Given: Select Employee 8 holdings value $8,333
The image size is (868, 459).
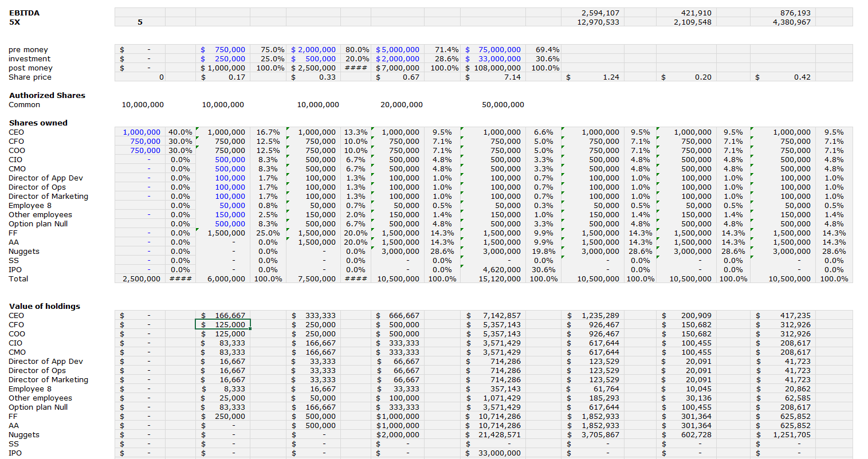Looking at the screenshot, I should click(x=223, y=389).
